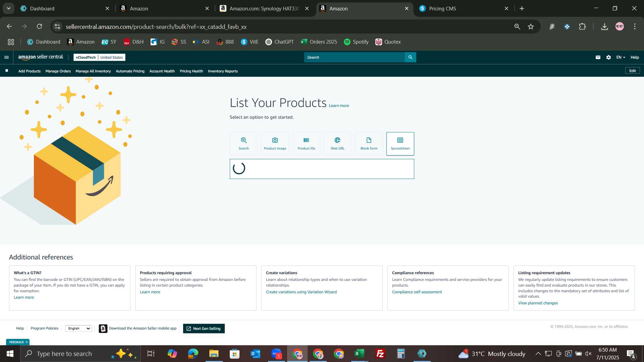Viewport: 644px width, 362px height.
Task: Click the Amazon Seller Central logo
Action: click(x=41, y=57)
